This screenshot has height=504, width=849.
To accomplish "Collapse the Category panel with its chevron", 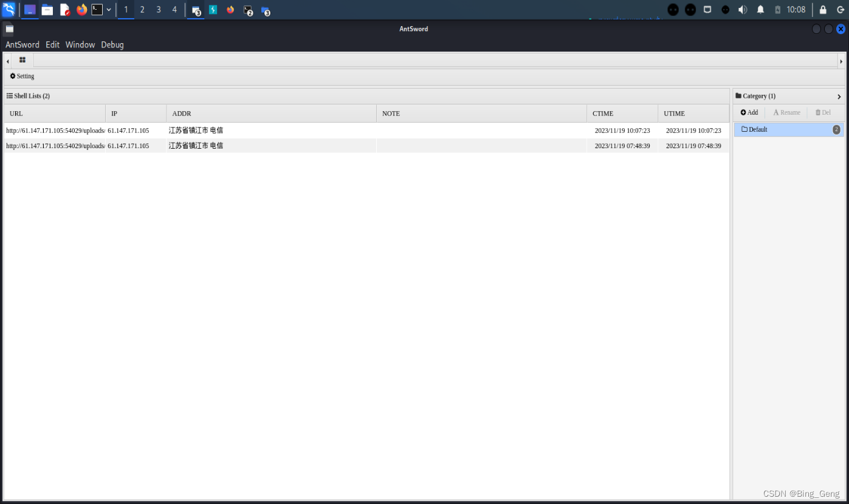I will pos(839,96).
